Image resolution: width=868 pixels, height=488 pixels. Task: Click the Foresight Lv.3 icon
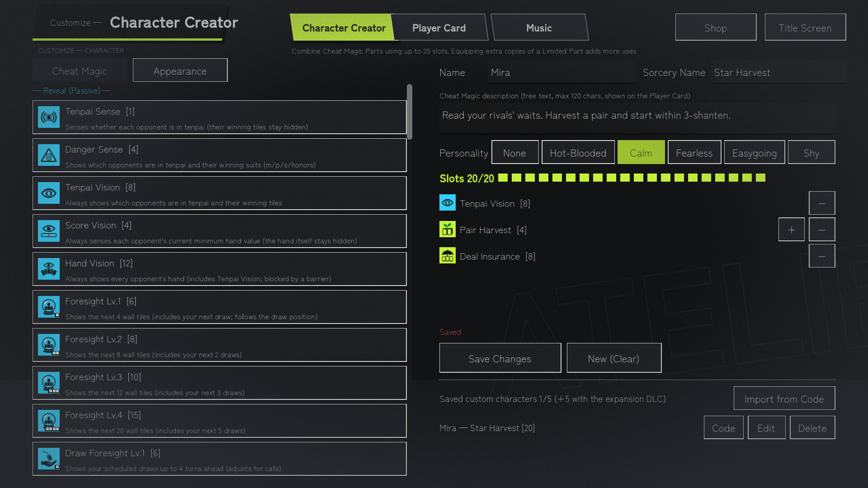[x=49, y=383]
